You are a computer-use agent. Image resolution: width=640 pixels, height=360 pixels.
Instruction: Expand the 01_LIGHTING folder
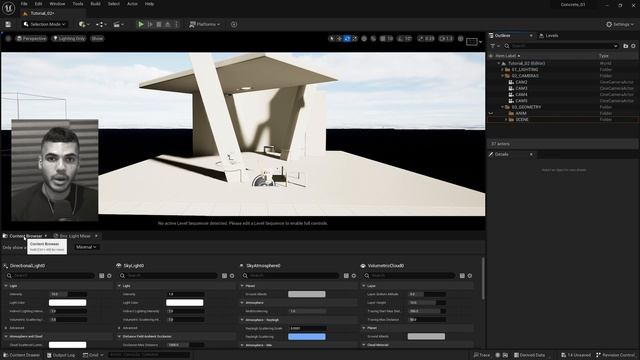pyautogui.click(x=502, y=70)
